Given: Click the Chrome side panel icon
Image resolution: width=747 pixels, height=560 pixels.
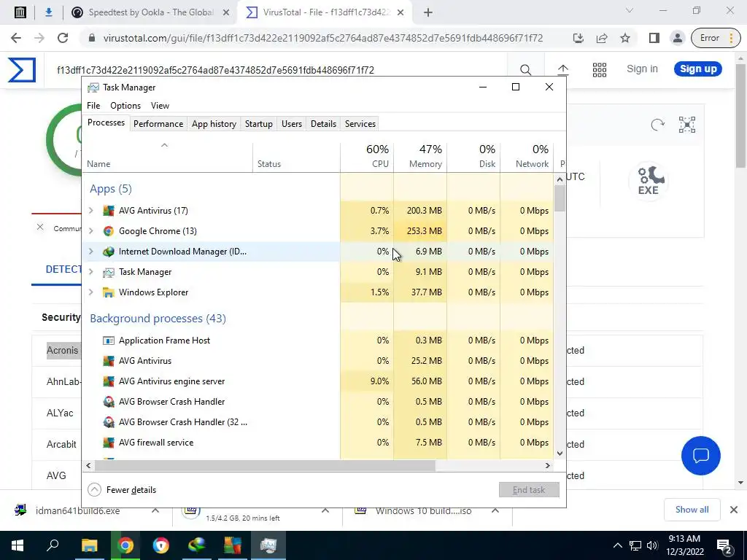Looking at the screenshot, I should [x=654, y=38].
